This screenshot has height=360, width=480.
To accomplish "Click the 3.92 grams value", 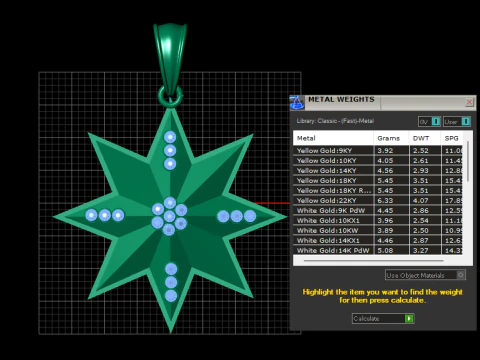I will [x=385, y=151].
